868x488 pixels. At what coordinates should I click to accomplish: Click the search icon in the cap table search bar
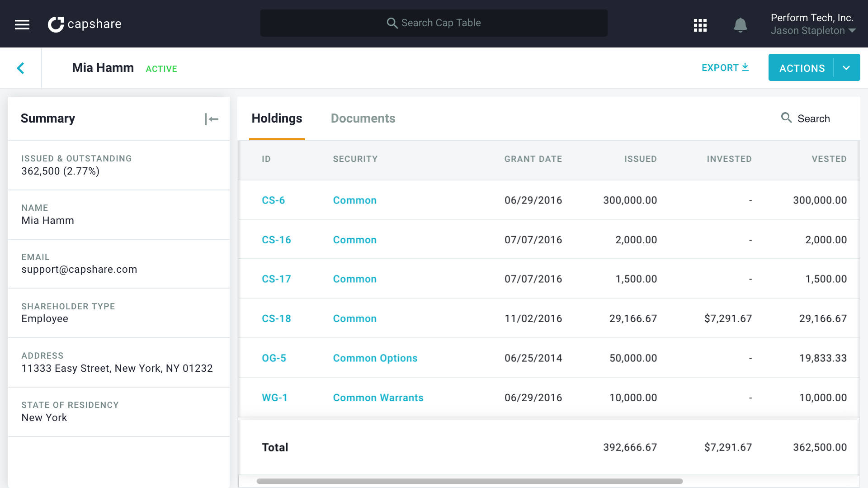[392, 23]
